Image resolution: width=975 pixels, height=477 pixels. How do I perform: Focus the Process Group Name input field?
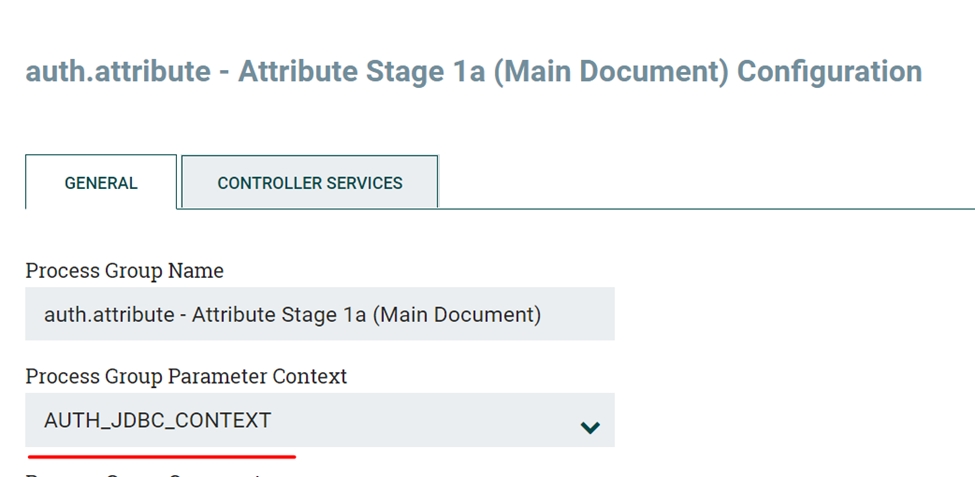pos(320,315)
